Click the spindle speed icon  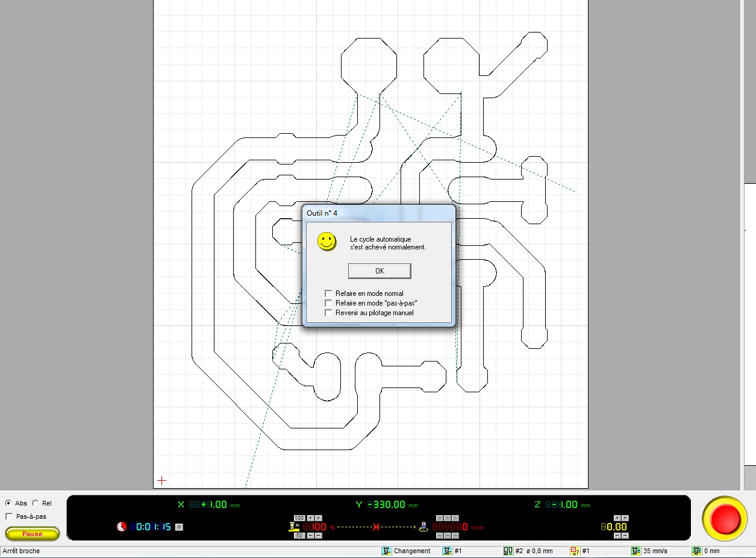(424, 526)
